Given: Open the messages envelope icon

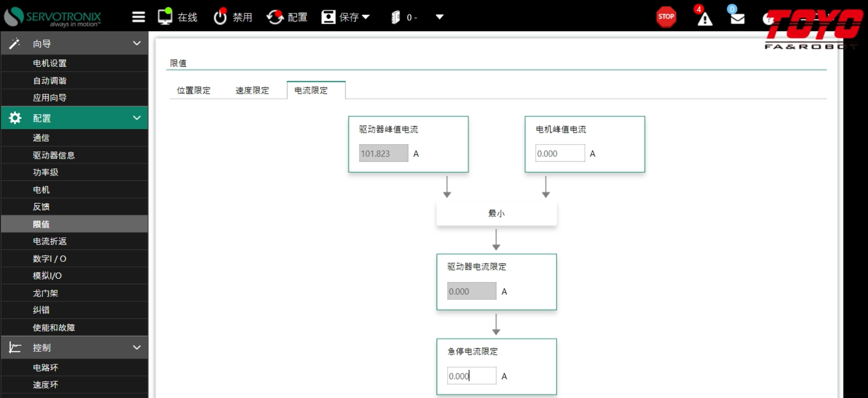Looking at the screenshot, I should [737, 18].
